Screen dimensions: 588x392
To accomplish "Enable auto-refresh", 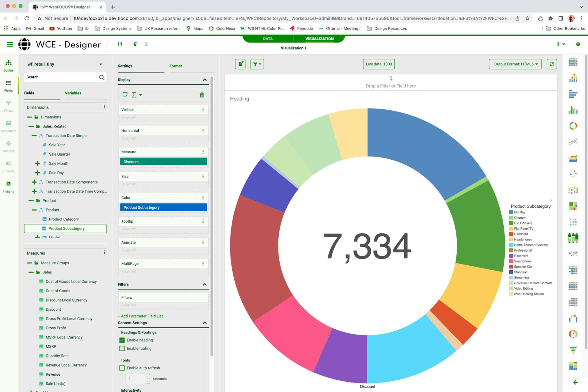I will [x=122, y=368].
